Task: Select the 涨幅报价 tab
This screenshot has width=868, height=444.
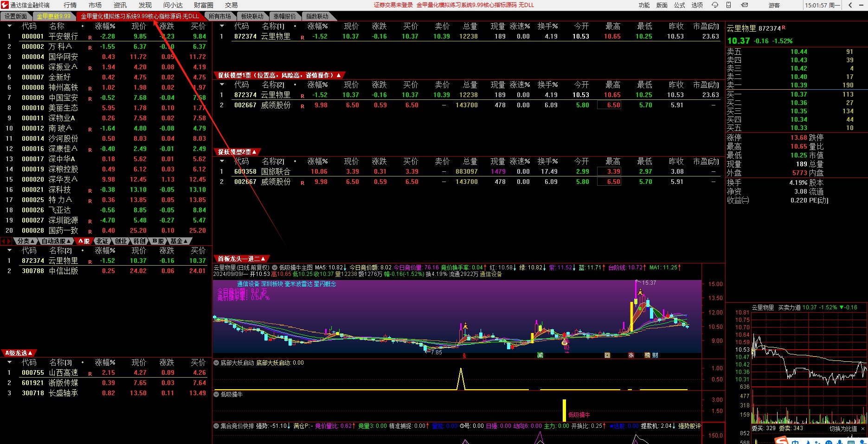Action: [284, 16]
